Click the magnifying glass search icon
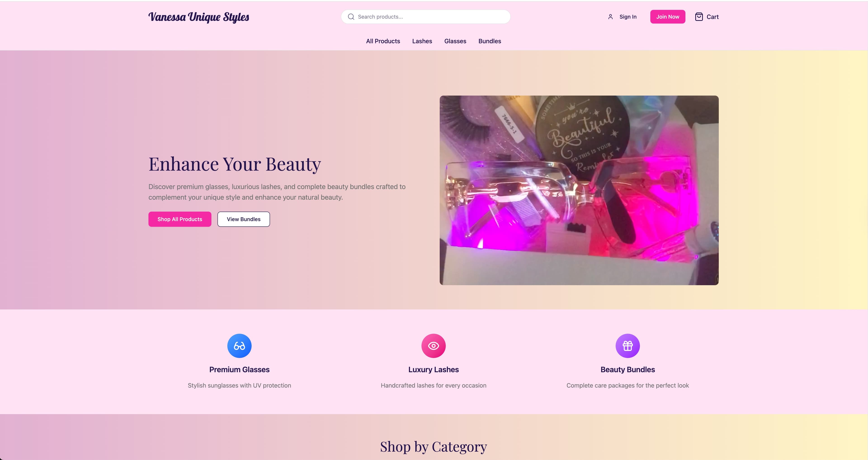The image size is (868, 460). (351, 17)
